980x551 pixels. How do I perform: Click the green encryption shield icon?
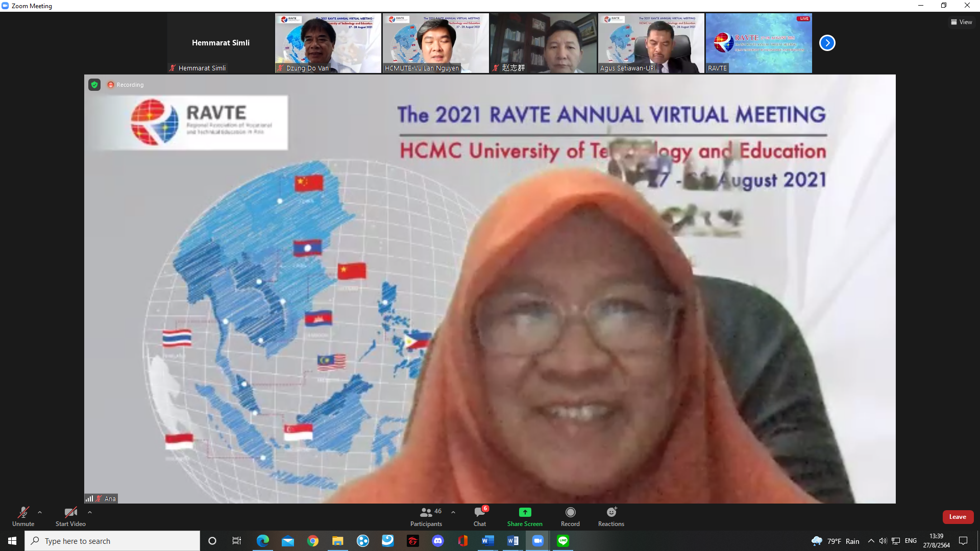click(94, 85)
